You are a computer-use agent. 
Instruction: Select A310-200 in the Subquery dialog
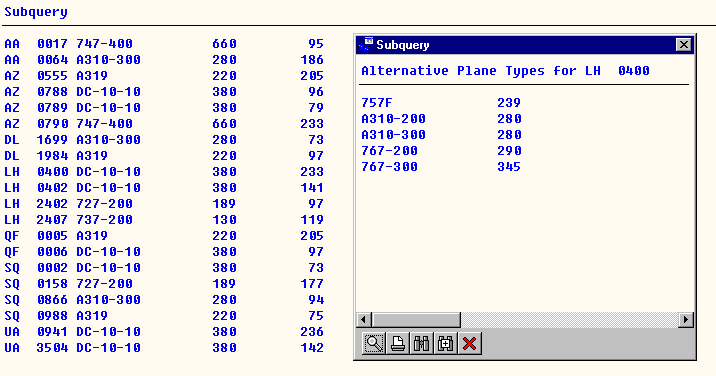coord(393,119)
